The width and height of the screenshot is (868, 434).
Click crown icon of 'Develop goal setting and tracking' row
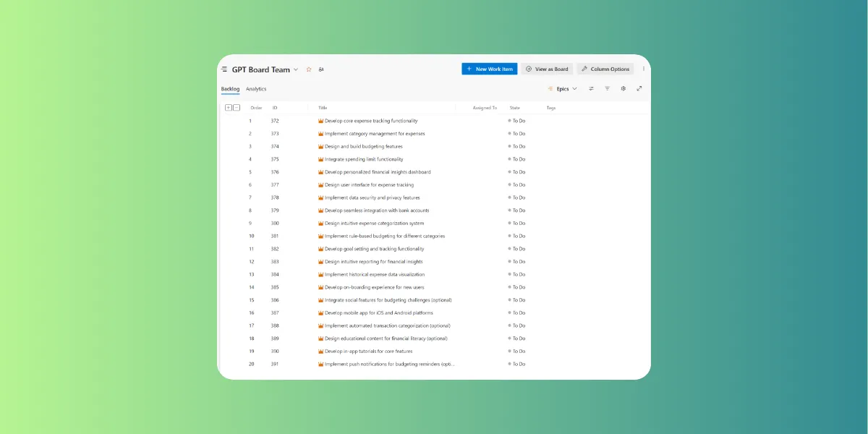[320, 249]
